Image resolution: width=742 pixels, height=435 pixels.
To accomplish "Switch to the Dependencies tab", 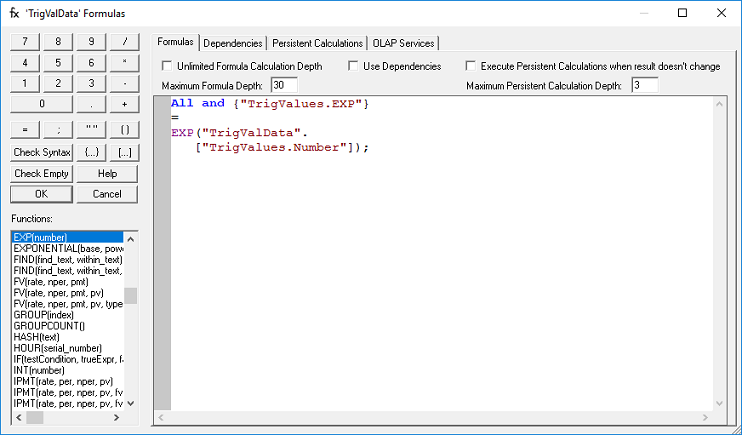I will click(232, 43).
